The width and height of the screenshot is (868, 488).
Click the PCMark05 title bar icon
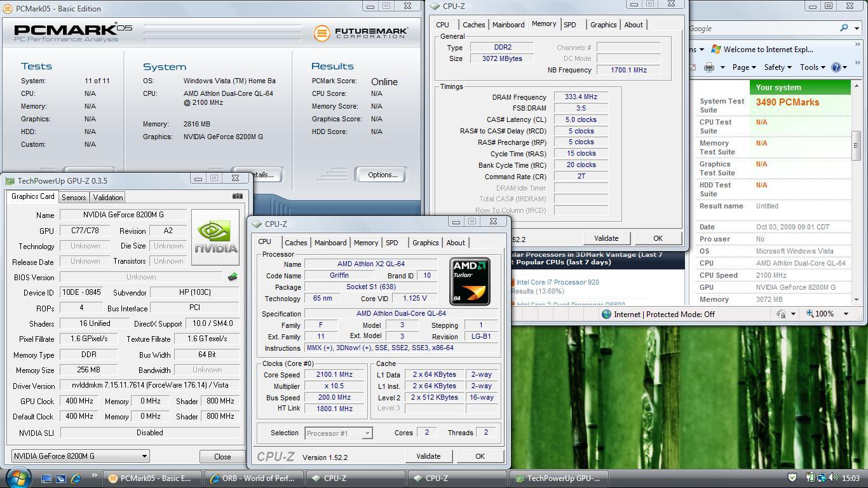[8, 8]
